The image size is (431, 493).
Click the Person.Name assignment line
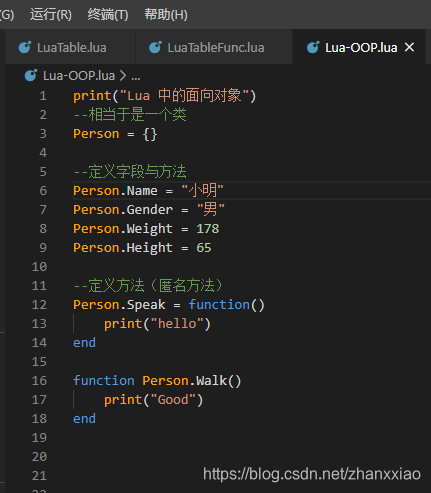coord(148,191)
